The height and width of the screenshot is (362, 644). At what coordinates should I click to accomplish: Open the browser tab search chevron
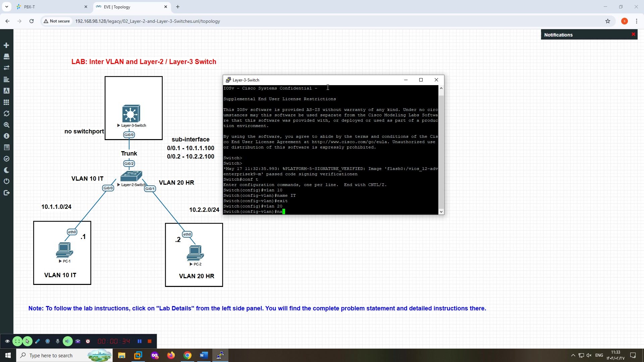click(x=6, y=6)
